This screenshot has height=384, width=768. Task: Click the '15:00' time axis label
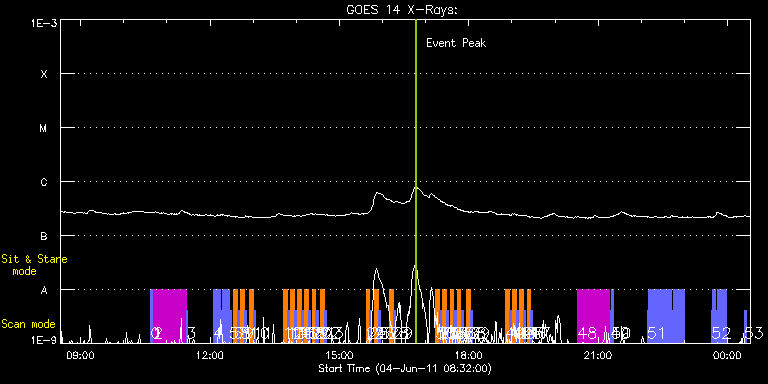pos(339,355)
